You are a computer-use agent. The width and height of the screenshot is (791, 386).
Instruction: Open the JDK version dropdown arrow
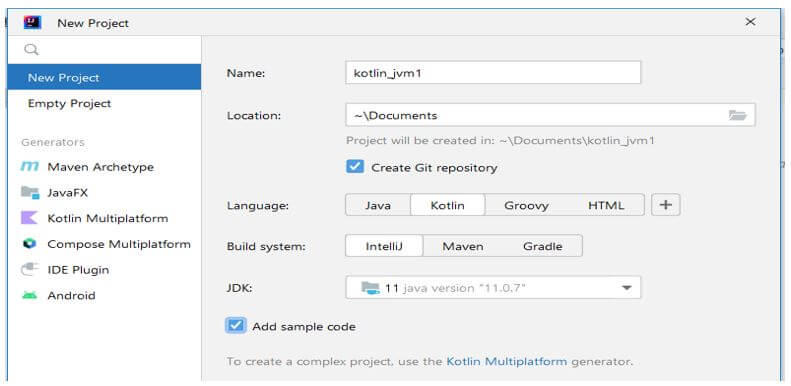pyautogui.click(x=627, y=288)
